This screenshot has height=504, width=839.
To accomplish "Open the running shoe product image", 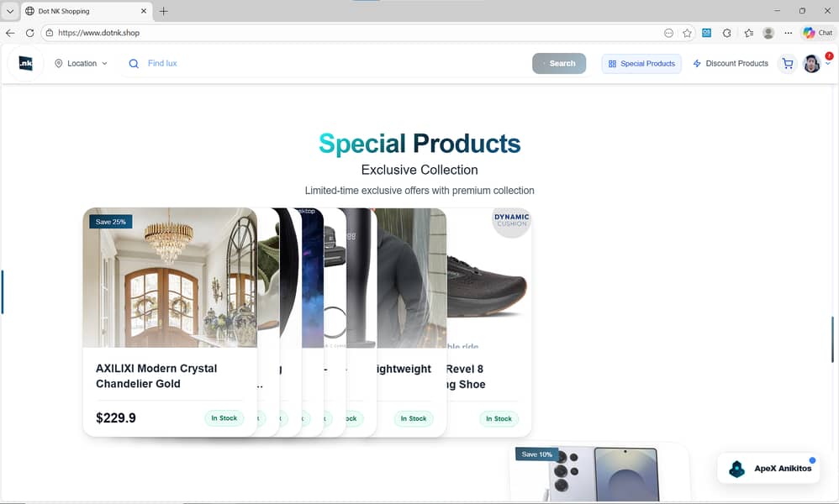I will pyautogui.click(x=488, y=277).
